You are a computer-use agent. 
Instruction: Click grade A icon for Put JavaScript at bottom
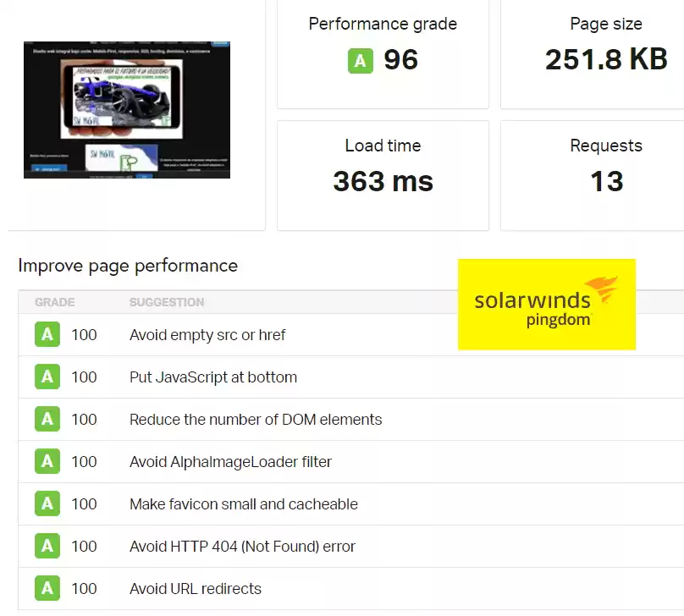coord(47,377)
